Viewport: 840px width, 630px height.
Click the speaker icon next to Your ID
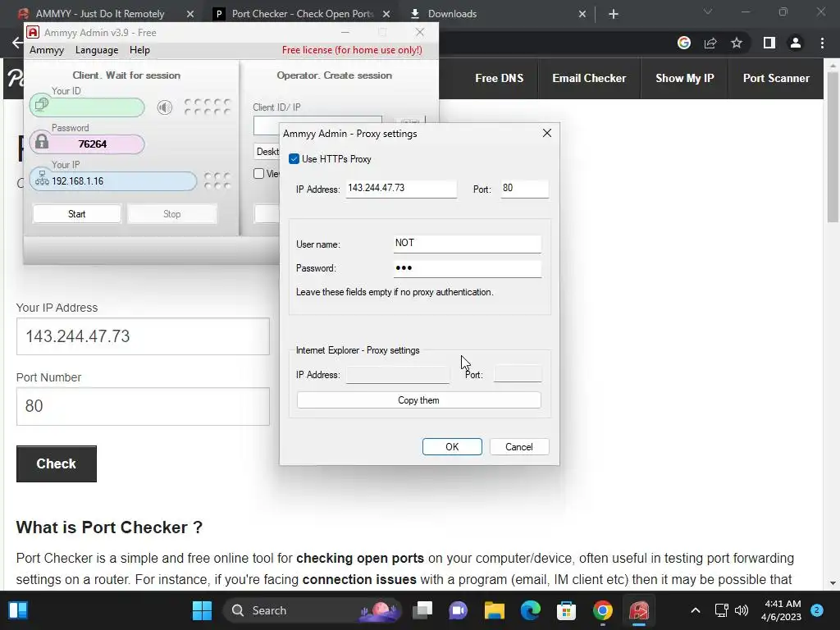pyautogui.click(x=164, y=107)
